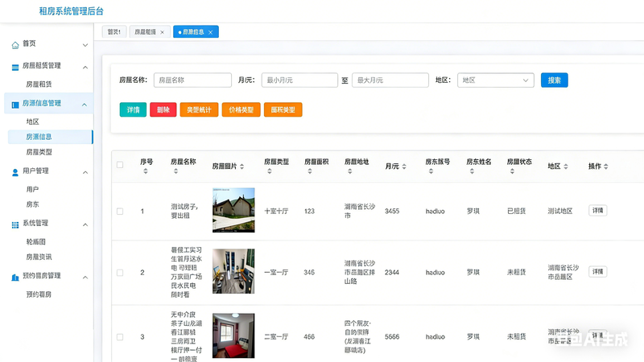Click the 系统管理 grid icon
The image size is (644, 362).
pyautogui.click(x=15, y=224)
